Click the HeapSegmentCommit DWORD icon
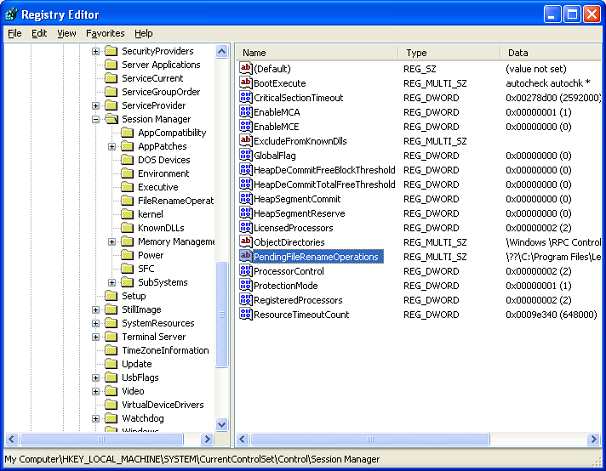This screenshot has width=606, height=471. click(x=245, y=199)
